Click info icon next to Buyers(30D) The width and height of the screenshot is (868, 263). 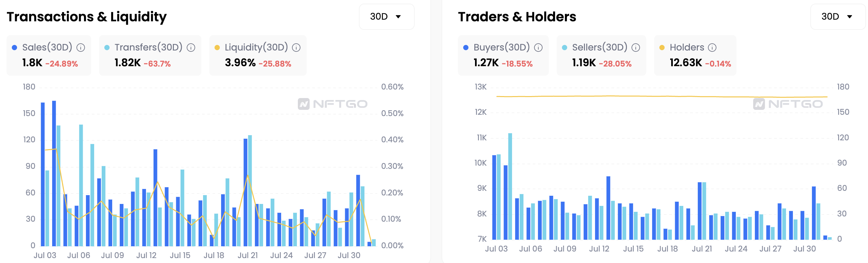pyautogui.click(x=538, y=48)
